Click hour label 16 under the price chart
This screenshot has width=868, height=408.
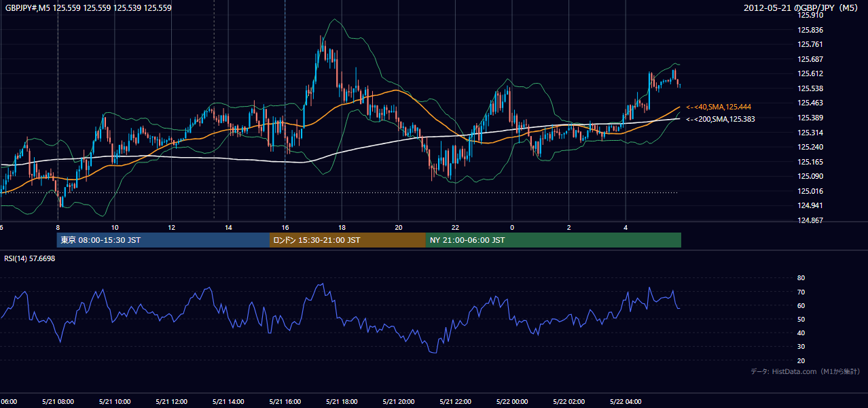point(285,227)
